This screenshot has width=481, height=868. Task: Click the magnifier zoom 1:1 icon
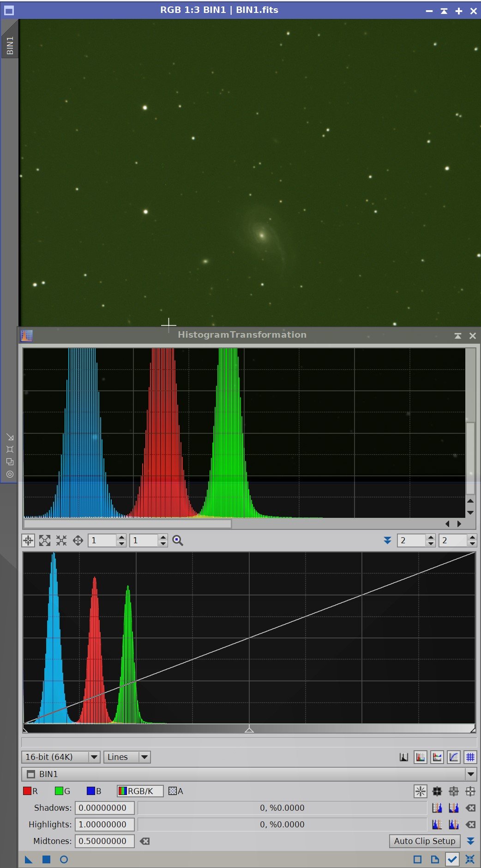pos(178,540)
